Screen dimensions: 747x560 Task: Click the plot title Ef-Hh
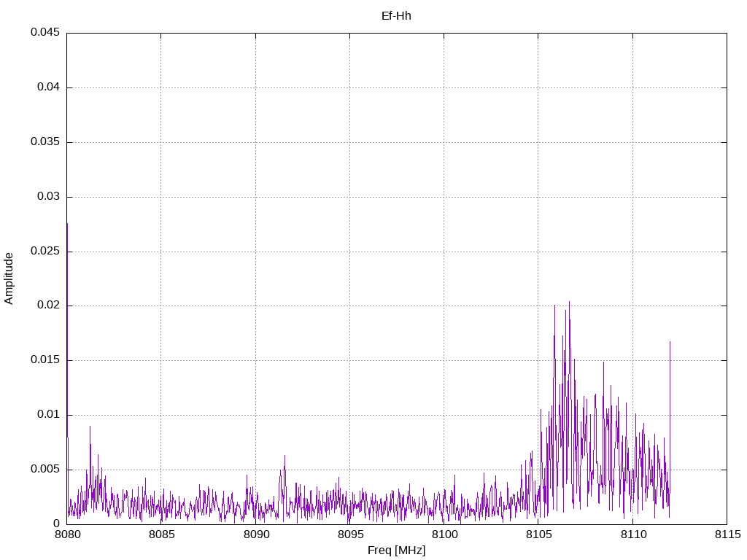coord(396,15)
